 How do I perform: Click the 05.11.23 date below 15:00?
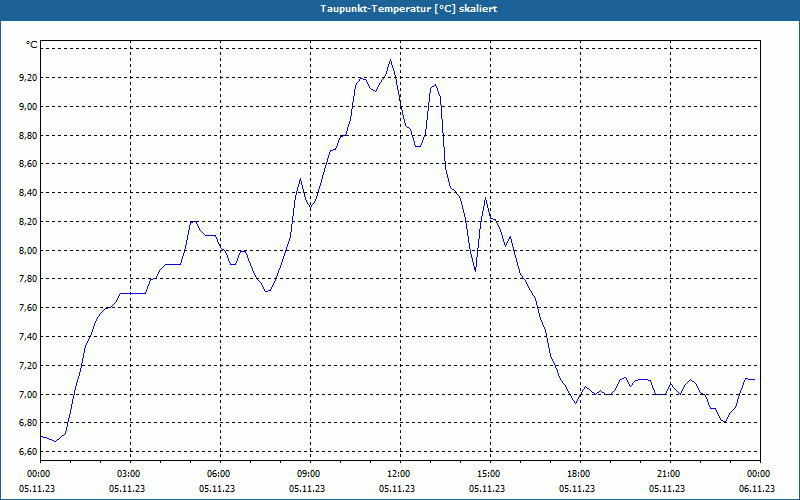pos(488,488)
